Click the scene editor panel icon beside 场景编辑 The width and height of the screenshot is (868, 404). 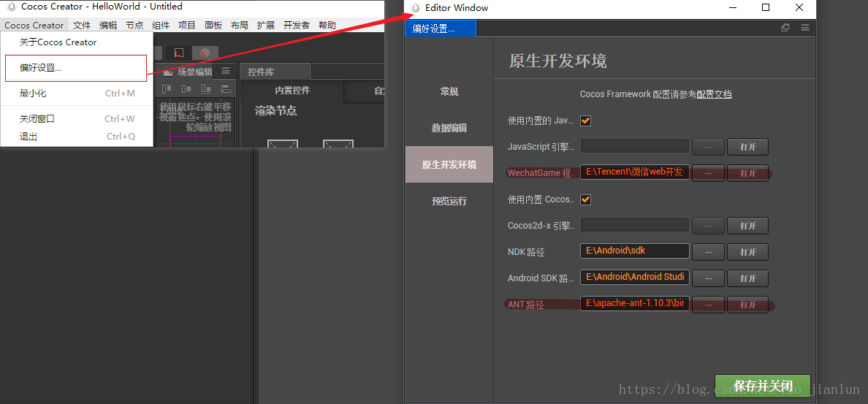pos(167,72)
